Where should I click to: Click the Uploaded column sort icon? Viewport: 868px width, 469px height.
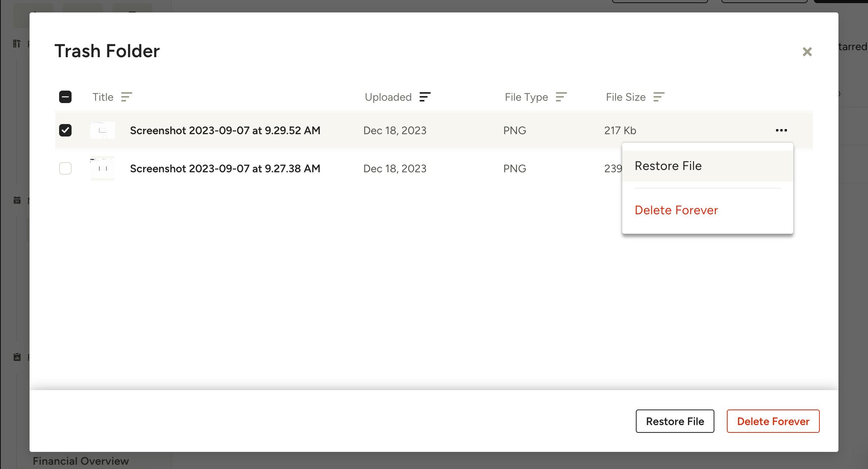pyautogui.click(x=425, y=97)
